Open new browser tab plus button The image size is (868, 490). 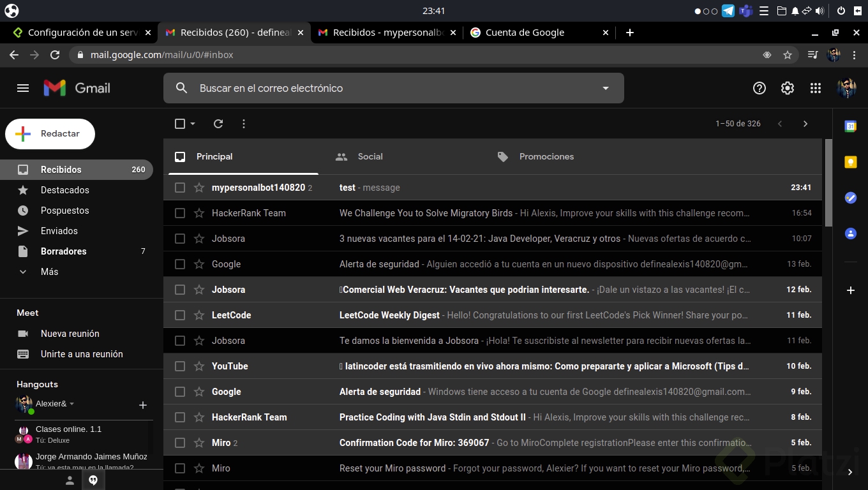pyautogui.click(x=630, y=33)
